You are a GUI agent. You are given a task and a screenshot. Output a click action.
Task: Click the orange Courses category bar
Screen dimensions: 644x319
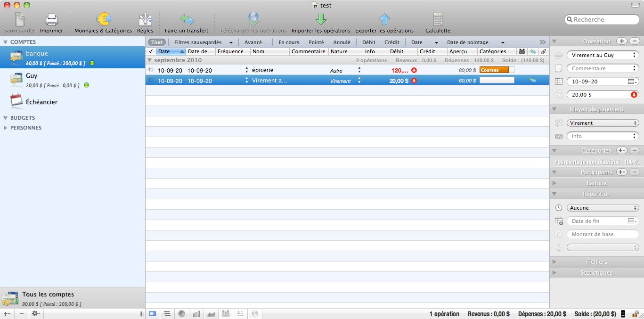(494, 70)
